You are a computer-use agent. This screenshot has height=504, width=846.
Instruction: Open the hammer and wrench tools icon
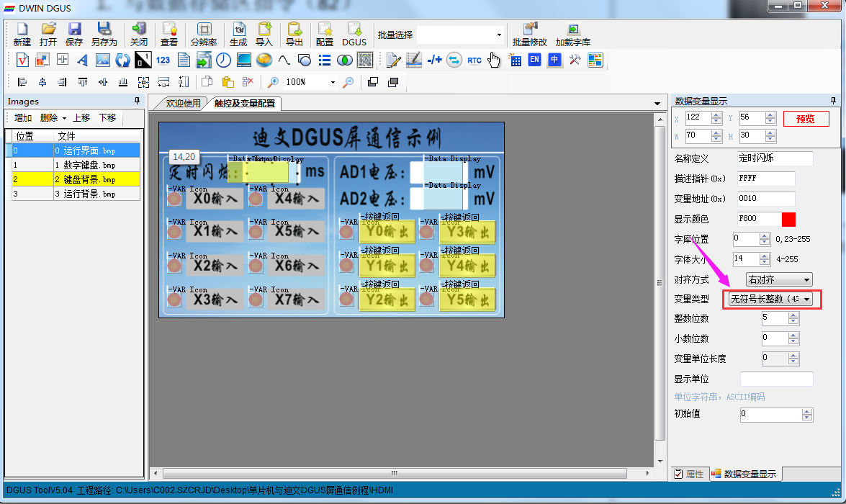(x=575, y=60)
